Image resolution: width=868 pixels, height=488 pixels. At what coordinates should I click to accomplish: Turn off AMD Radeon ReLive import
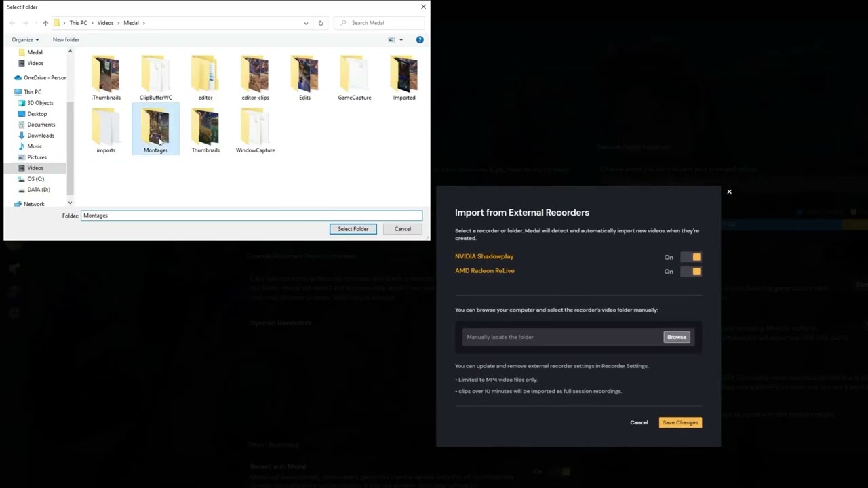[x=691, y=271]
